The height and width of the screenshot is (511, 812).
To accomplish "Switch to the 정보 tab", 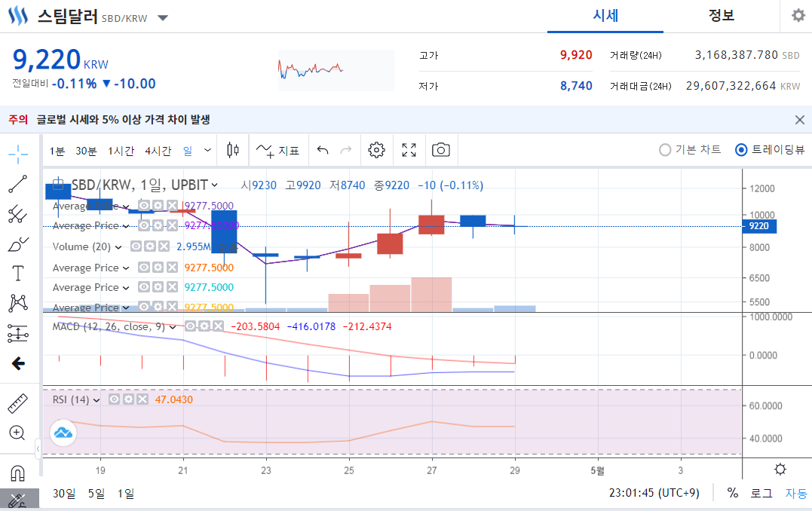I will click(x=722, y=16).
